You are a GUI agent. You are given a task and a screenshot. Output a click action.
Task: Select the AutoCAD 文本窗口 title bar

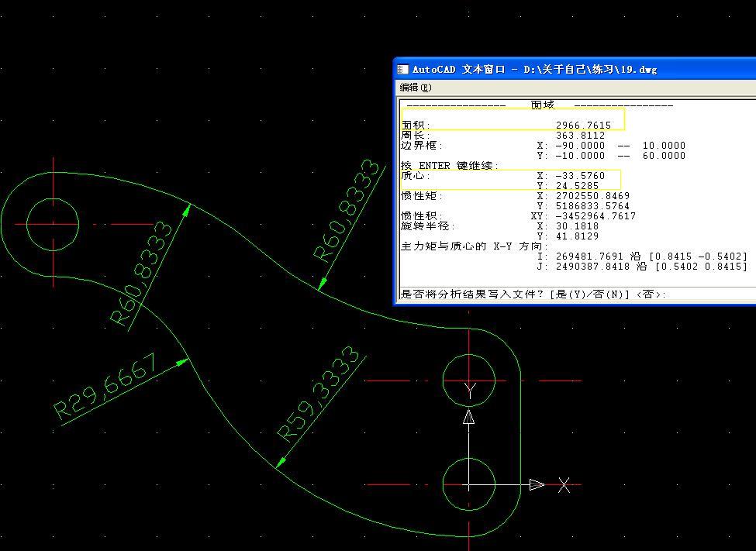click(575, 70)
